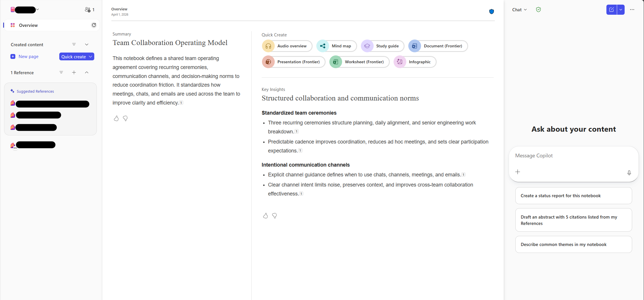Open the more options ellipsis menu

coord(632,10)
